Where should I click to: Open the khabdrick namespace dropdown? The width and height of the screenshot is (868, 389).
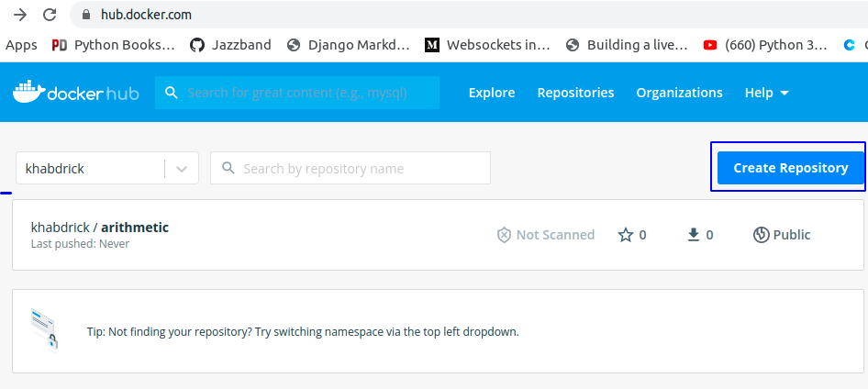tap(107, 168)
